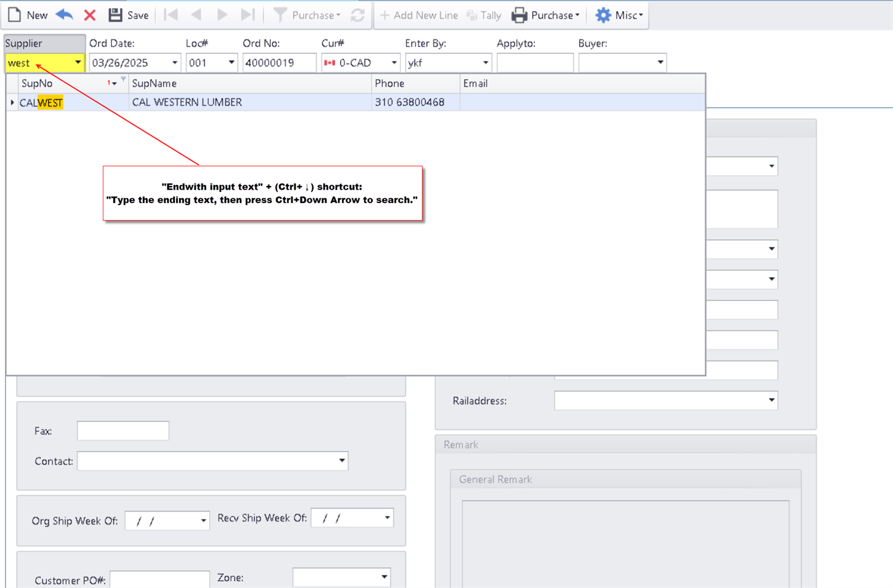
Task: Open the Purchase printer menu
Action: tap(546, 15)
